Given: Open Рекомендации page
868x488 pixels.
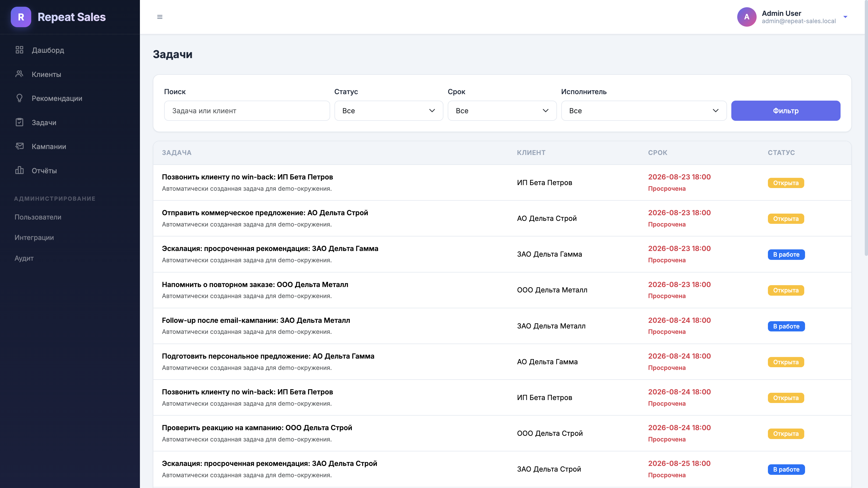Looking at the screenshot, I should pos(57,98).
